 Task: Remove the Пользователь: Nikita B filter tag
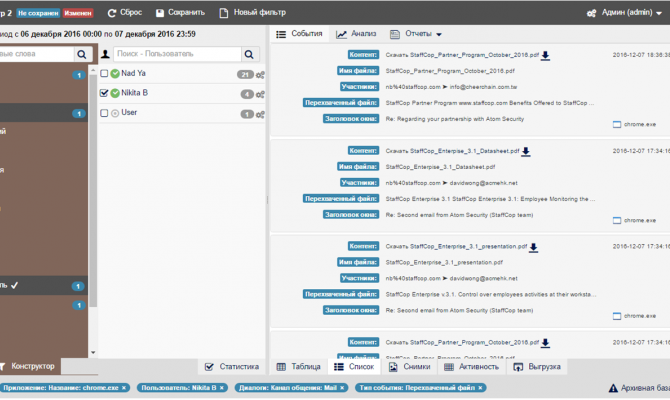pyautogui.click(x=222, y=388)
